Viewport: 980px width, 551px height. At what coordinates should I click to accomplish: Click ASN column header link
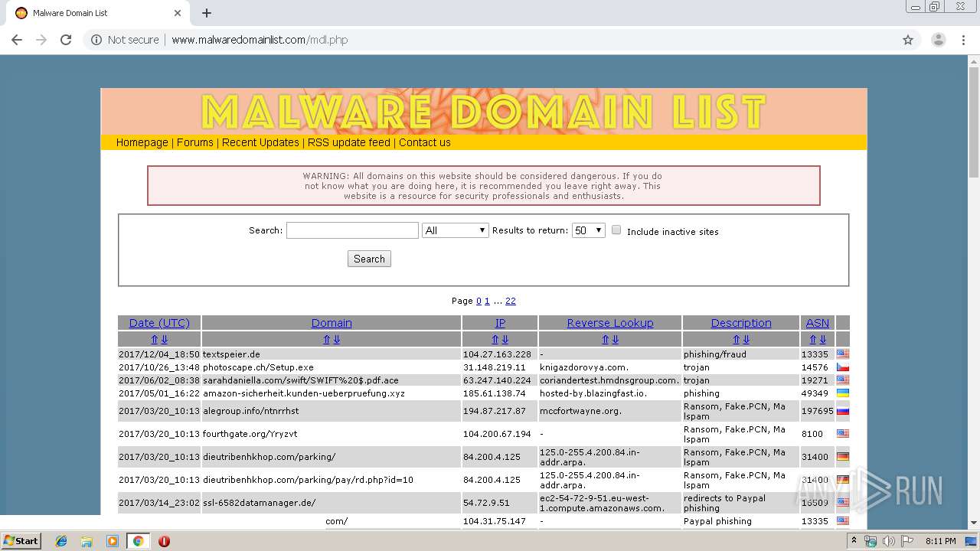click(818, 323)
